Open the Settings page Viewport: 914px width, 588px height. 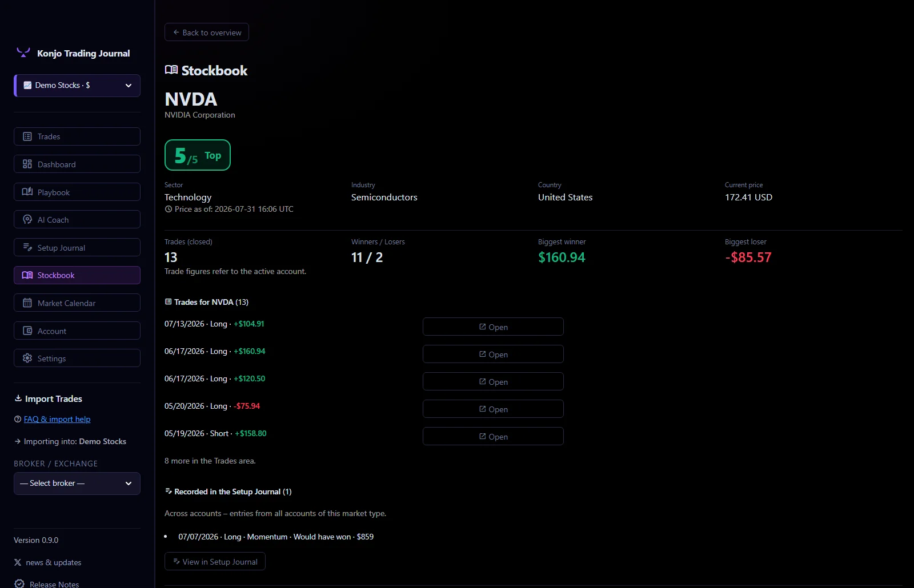pyautogui.click(x=77, y=359)
